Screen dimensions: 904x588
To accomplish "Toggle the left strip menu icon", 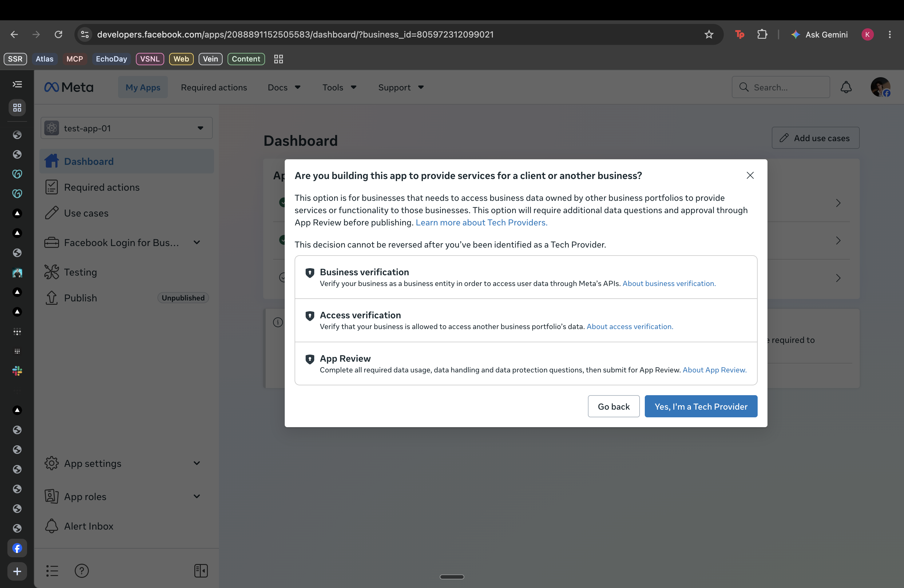I will tap(17, 84).
